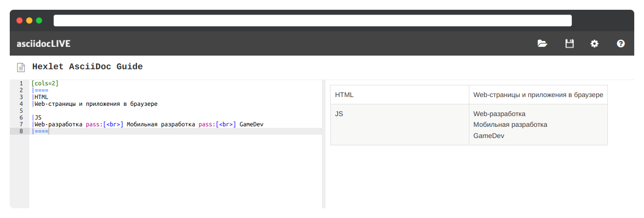Click GameDev text in the editor source

[251, 124]
